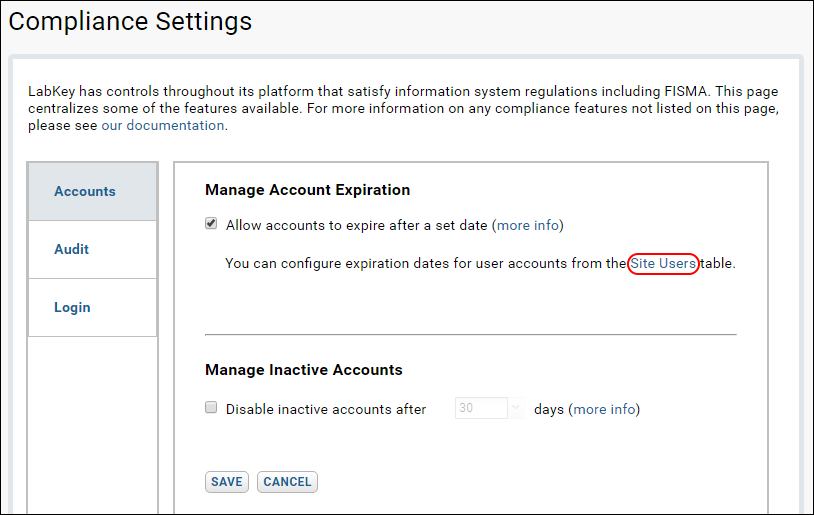Image resolution: width=814 pixels, height=515 pixels.
Task: Enable Disable inactive accounts checkbox
Action: 211,408
